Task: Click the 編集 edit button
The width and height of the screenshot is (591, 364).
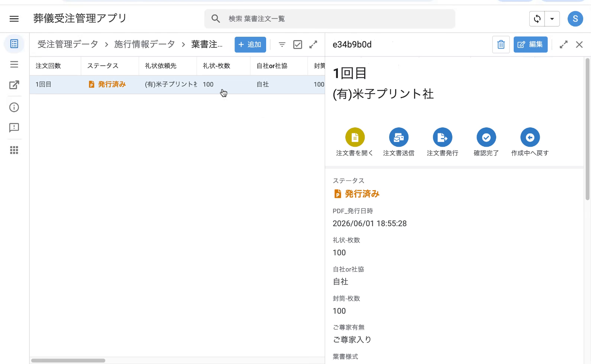Action: (x=530, y=45)
